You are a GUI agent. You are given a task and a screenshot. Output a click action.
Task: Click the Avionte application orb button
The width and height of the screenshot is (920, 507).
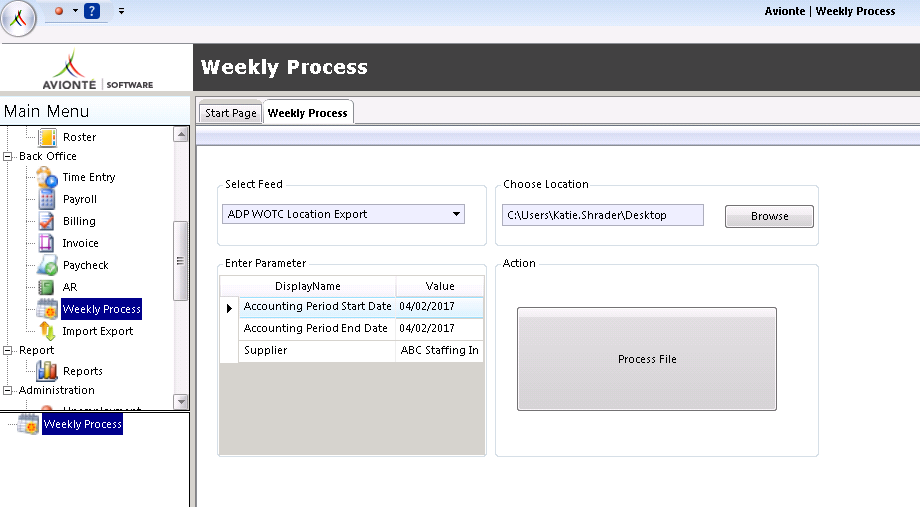click(18, 18)
